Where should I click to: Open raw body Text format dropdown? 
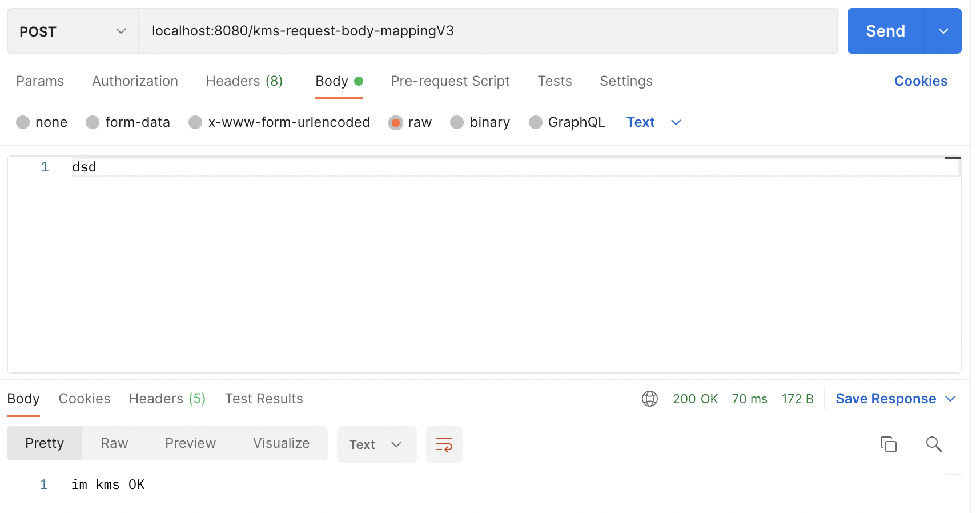click(x=654, y=122)
